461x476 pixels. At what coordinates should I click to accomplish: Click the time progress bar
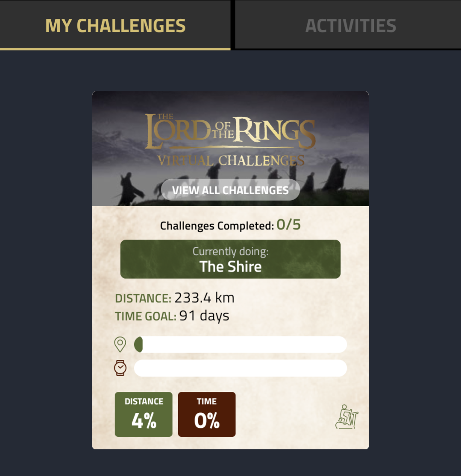pos(241,368)
